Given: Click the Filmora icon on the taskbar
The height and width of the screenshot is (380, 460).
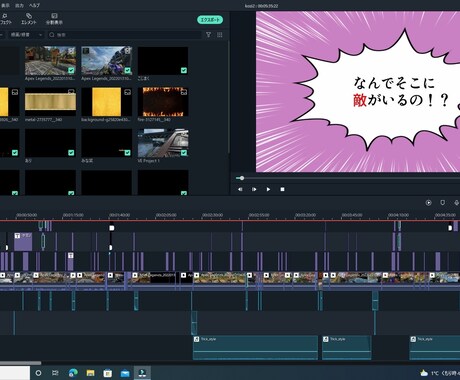Looking at the screenshot, I should [x=142, y=373].
